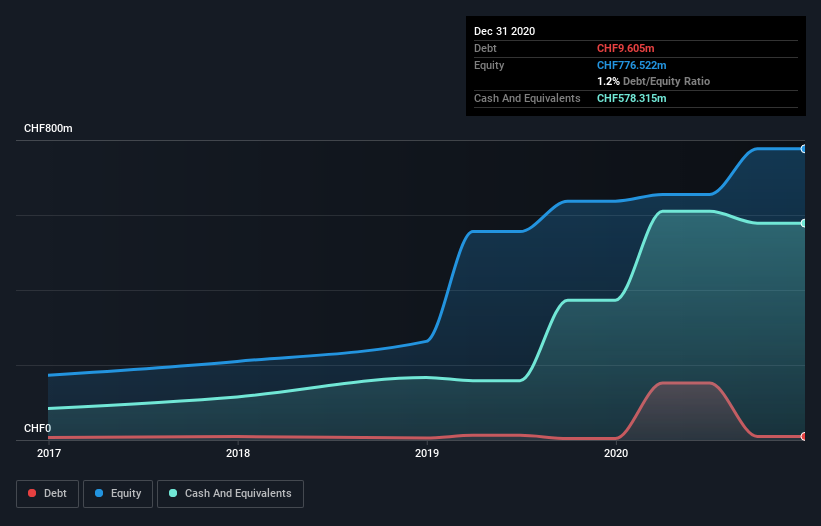Click the CHF0 y-axis label
This screenshot has height=526, width=821.
[x=38, y=428]
